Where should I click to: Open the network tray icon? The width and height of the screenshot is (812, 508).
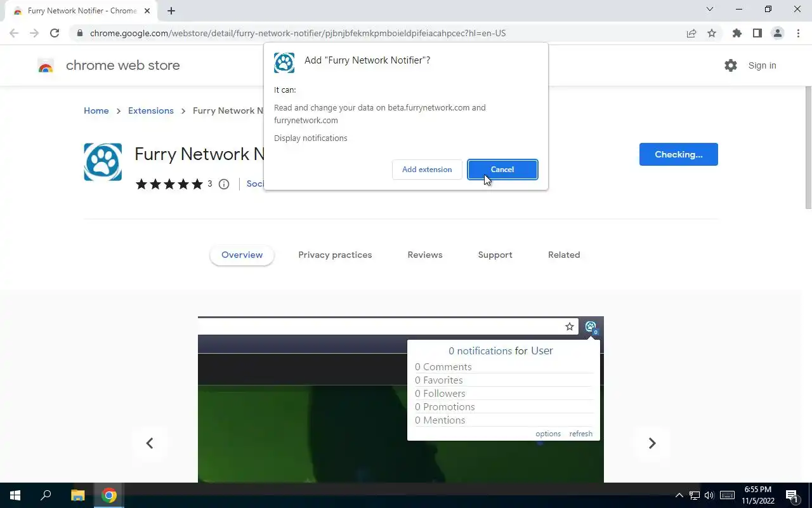[x=695, y=495]
